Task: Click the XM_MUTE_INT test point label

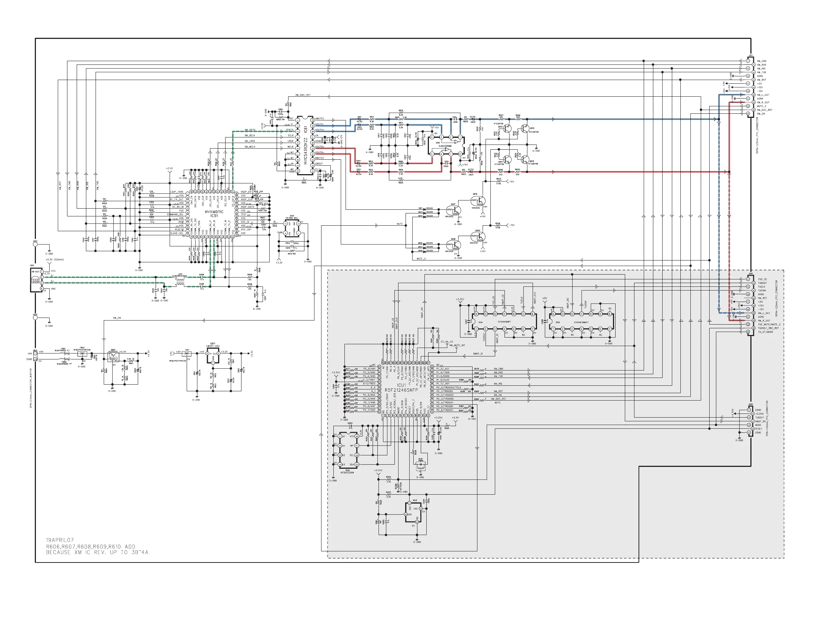Action: pyautogui.click(x=457, y=345)
